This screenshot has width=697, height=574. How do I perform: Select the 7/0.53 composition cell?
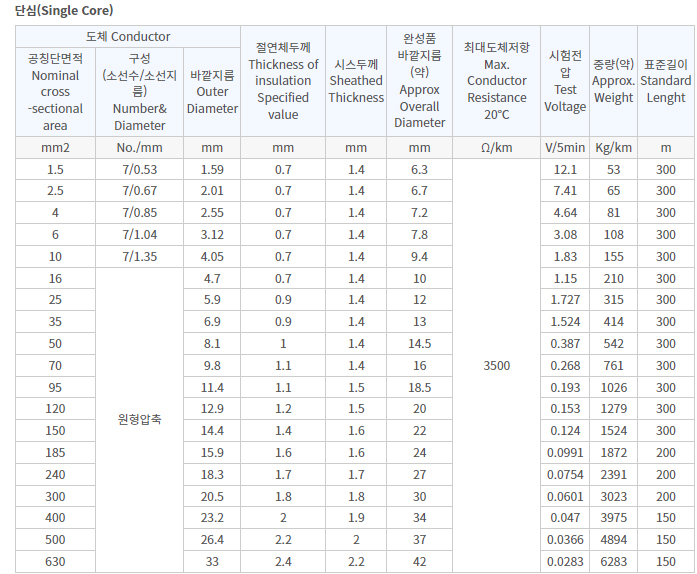click(x=140, y=170)
